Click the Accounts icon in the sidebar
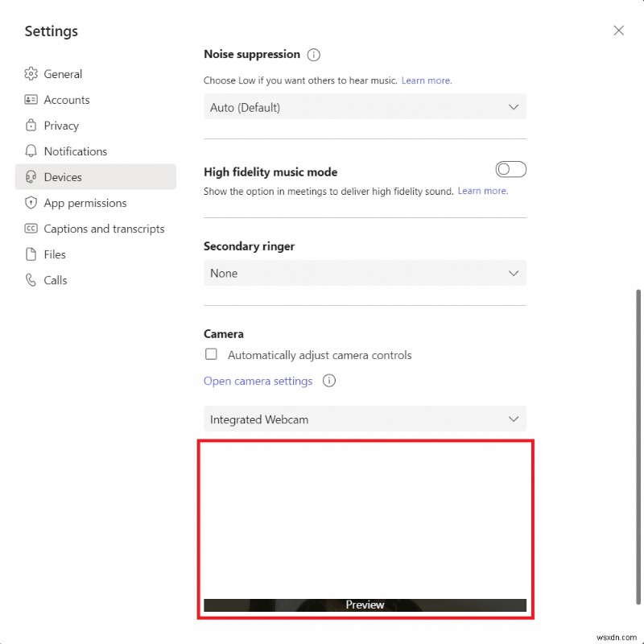 tap(31, 100)
